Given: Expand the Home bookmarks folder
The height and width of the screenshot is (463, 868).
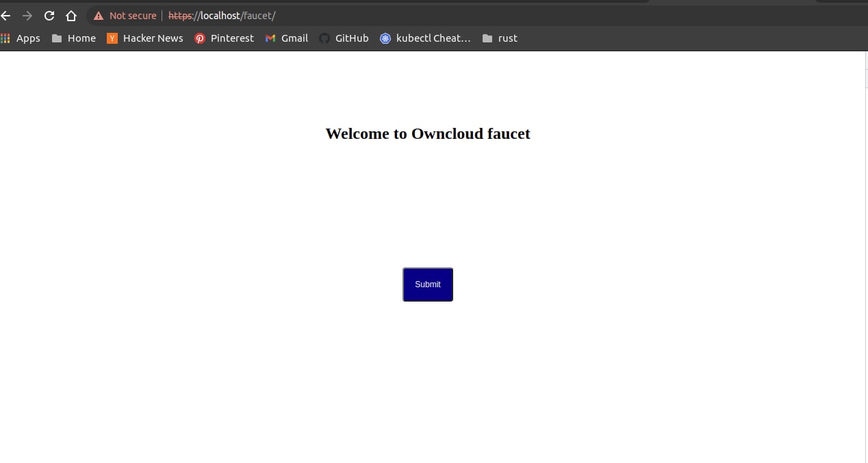Looking at the screenshot, I should (73, 38).
